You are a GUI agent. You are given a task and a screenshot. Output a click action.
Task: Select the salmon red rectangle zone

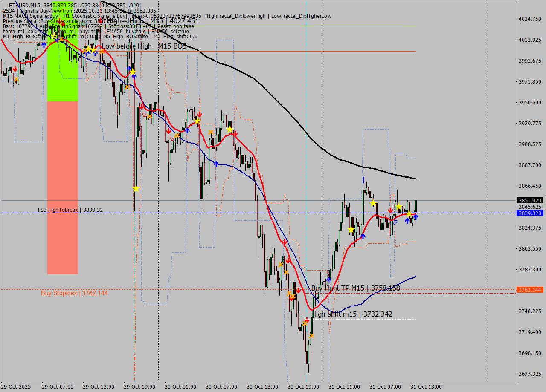[63, 187]
